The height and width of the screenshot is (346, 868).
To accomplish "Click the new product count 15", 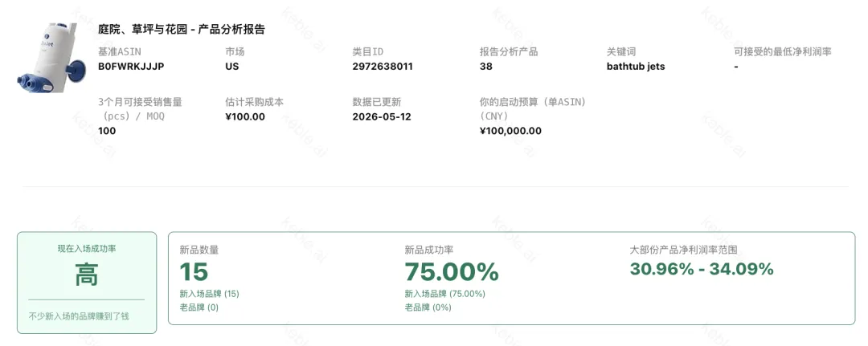I will [x=194, y=271].
